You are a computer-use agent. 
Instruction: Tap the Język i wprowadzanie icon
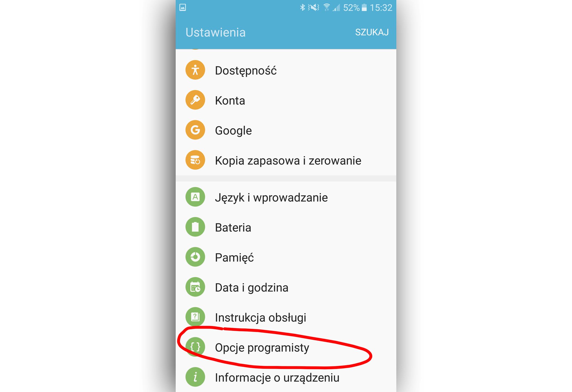195,197
